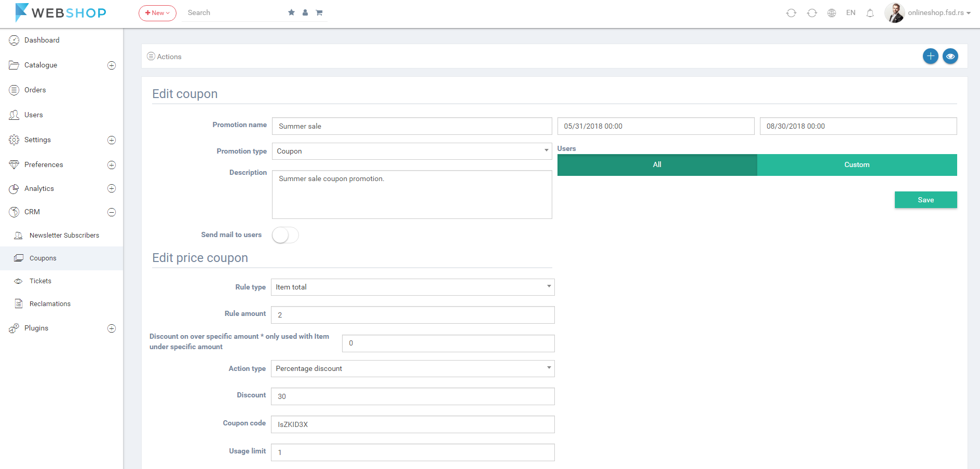Expand the Catalogue submenu plus icon
Screen dimensions: 980x469
point(112,65)
